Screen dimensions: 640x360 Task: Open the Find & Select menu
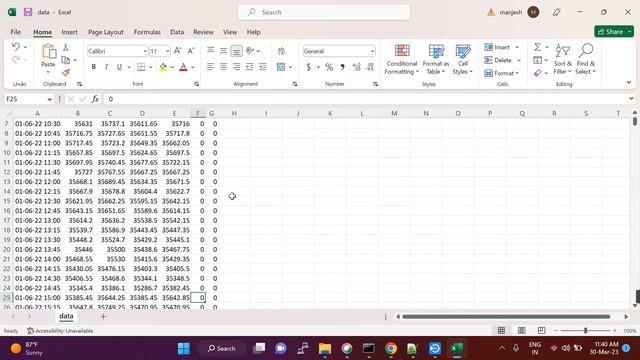[x=586, y=60]
